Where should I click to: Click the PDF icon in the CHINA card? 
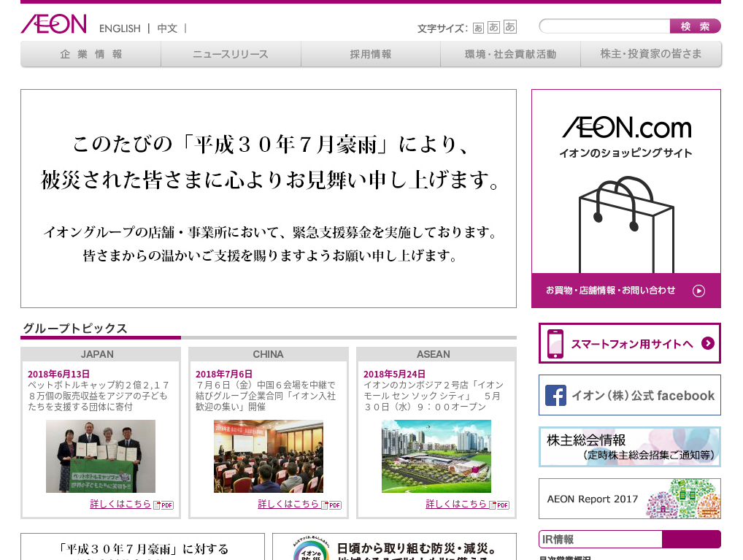(x=331, y=505)
